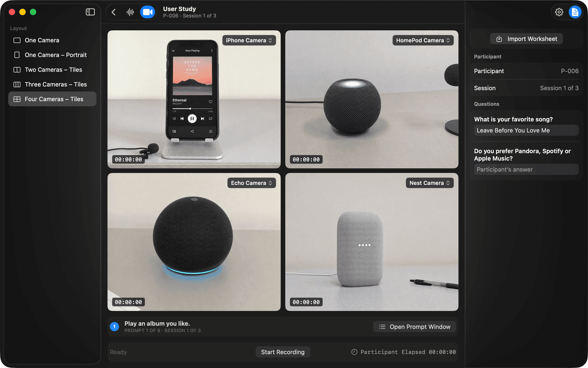Open the iPhone Camera source dropdown

[249, 40]
